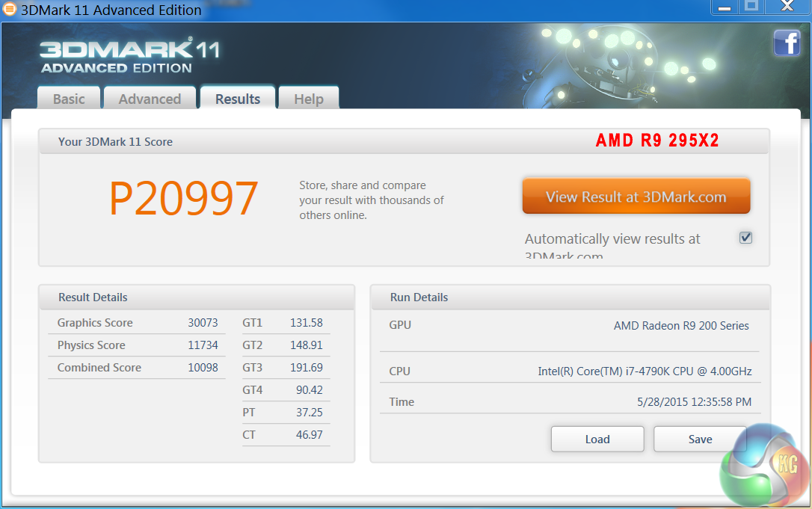Click the run time 5/28/2015 12:35:58 PM
Screen dimensions: 812x509
point(694,402)
